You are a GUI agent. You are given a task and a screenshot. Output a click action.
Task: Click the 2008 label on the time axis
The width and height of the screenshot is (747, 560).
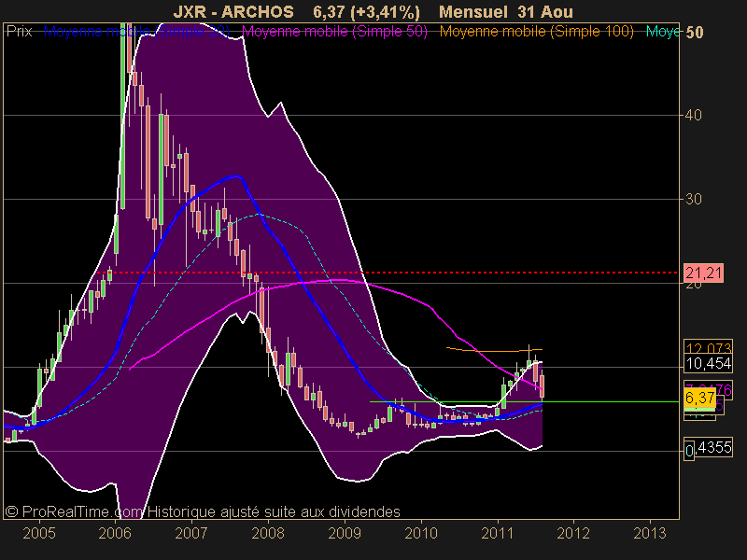pyautogui.click(x=268, y=532)
